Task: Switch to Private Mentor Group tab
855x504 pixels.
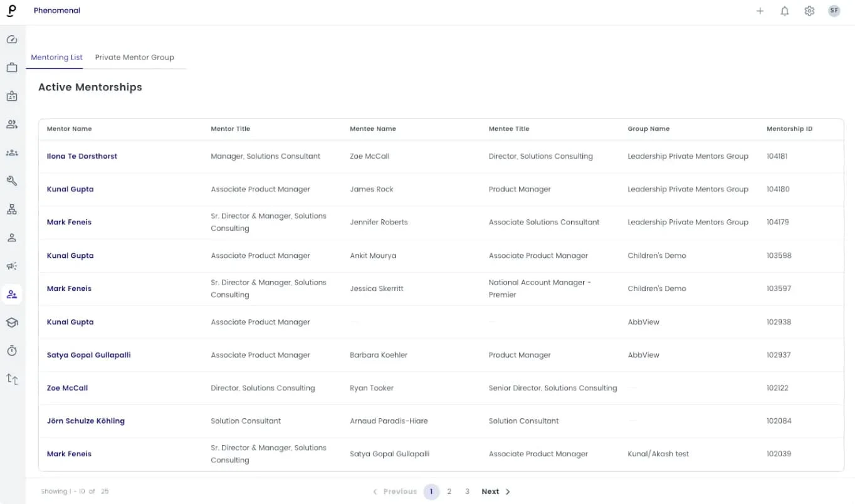Action: (x=135, y=57)
